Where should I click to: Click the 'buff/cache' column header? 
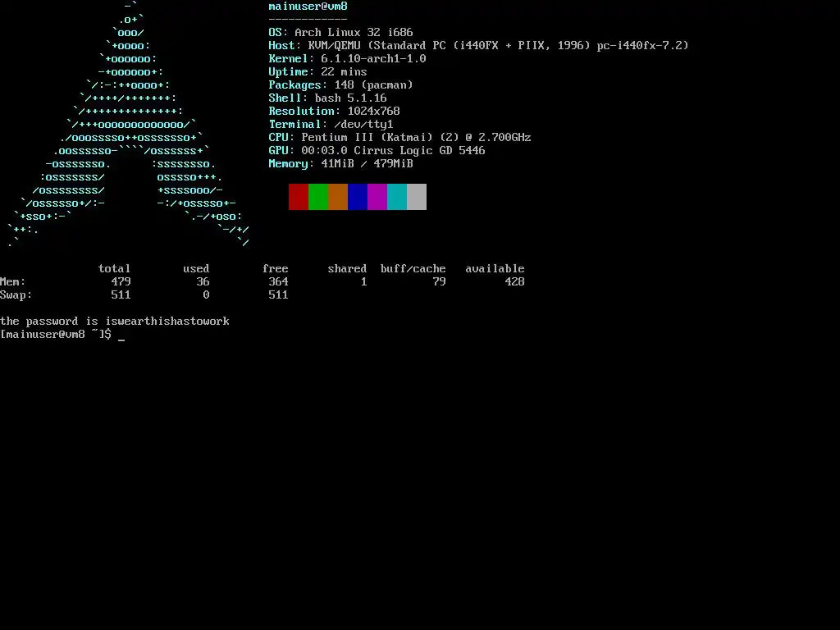(413, 269)
